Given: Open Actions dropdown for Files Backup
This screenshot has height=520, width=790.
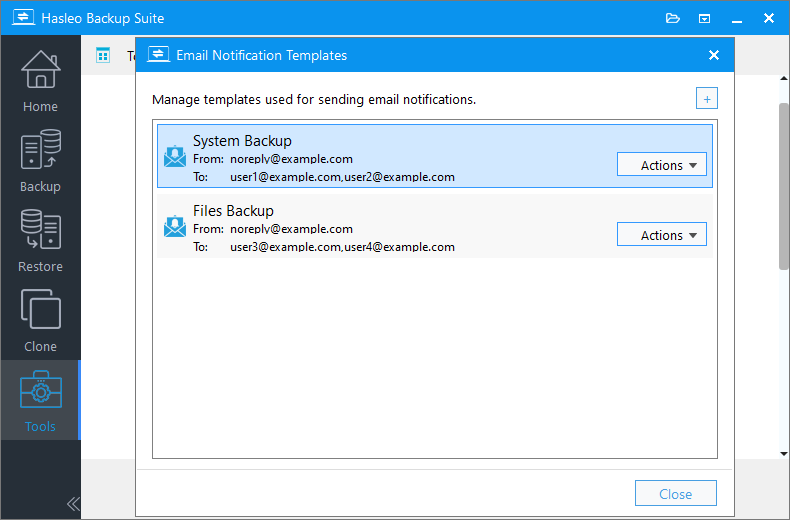Looking at the screenshot, I should [x=662, y=235].
